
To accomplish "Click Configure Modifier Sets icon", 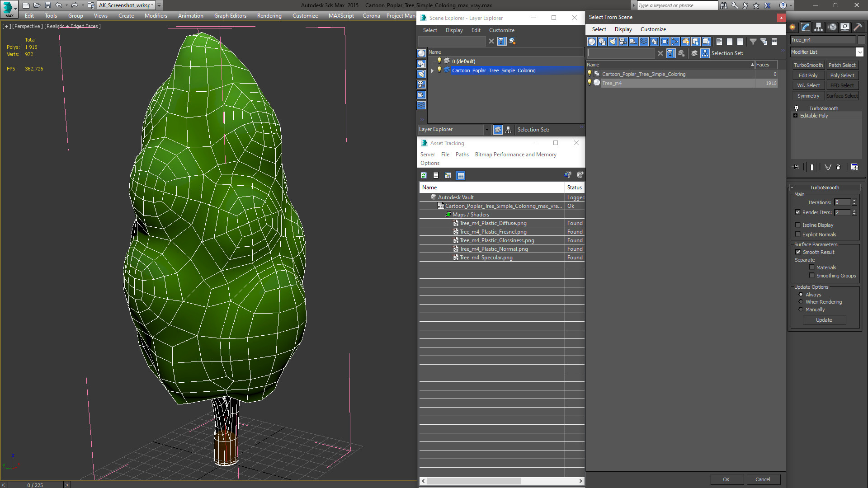I will click(x=854, y=167).
